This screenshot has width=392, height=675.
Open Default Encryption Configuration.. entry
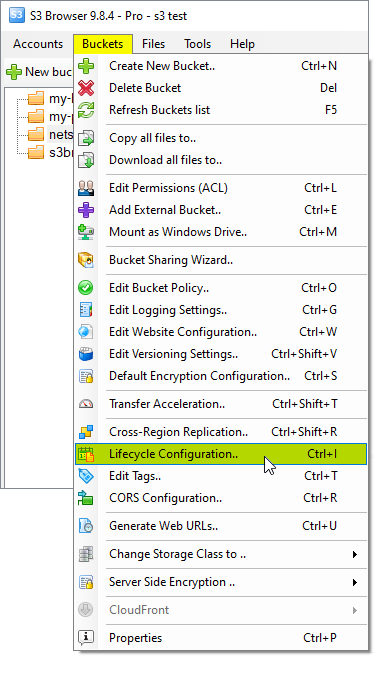click(221, 376)
